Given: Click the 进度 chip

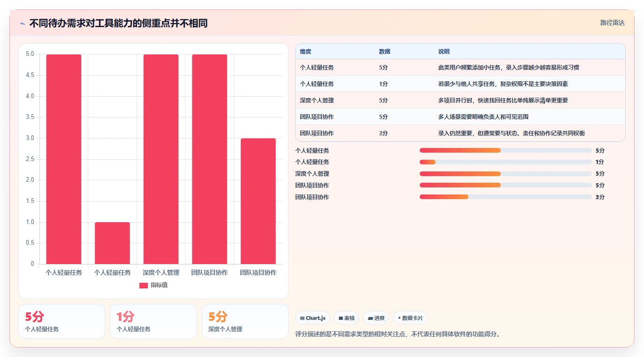Looking at the screenshot, I should point(376,318).
